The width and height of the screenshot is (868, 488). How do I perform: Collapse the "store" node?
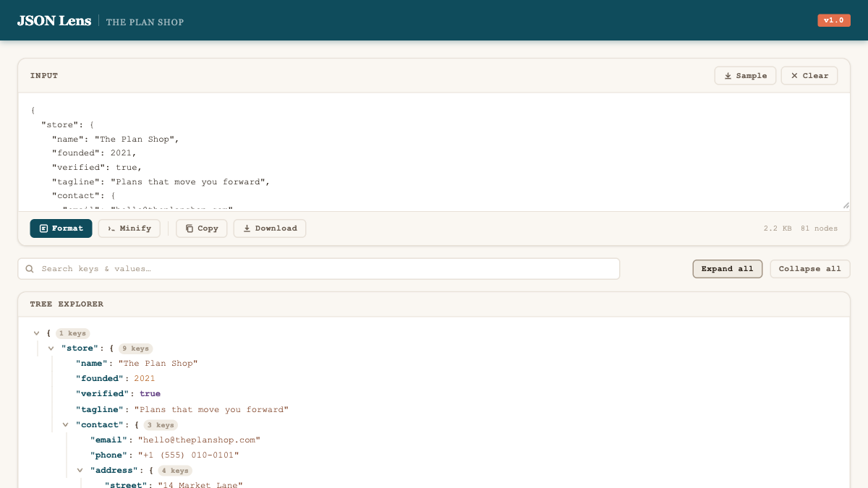[x=51, y=348]
